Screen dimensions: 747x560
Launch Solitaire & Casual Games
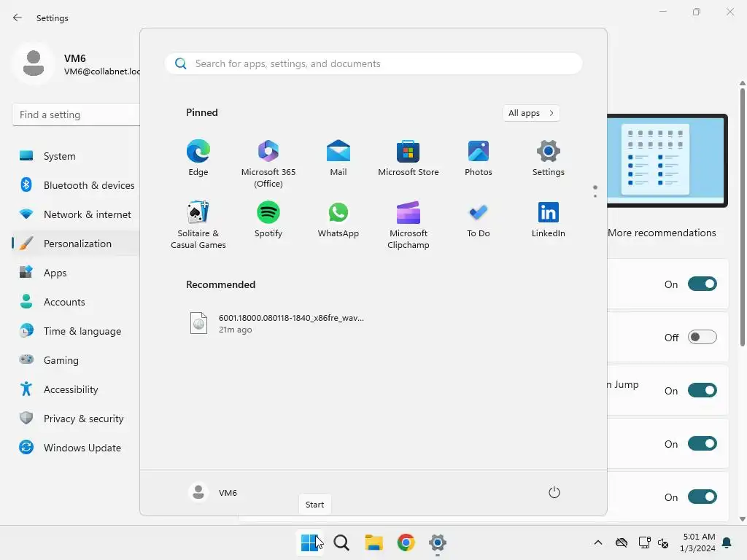(x=198, y=225)
